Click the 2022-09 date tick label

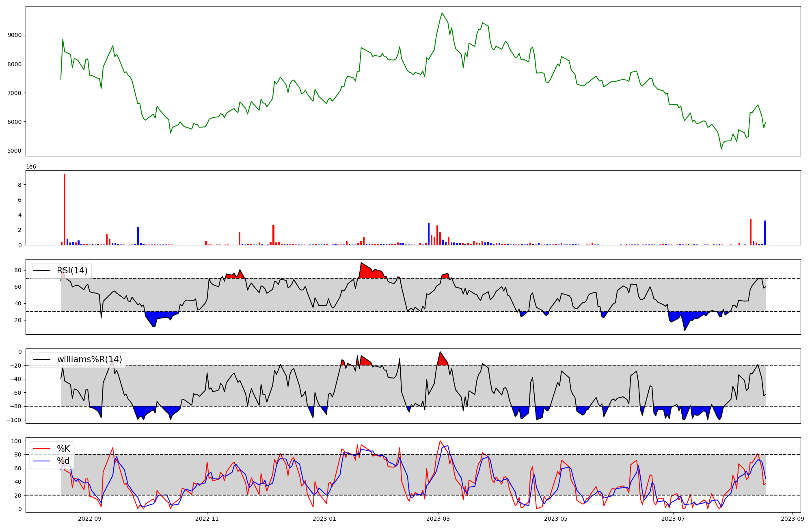[90, 519]
